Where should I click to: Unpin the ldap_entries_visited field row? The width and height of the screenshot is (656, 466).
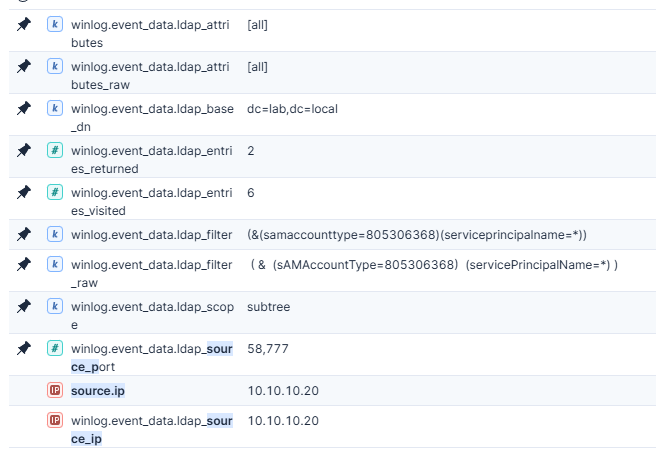click(x=24, y=192)
